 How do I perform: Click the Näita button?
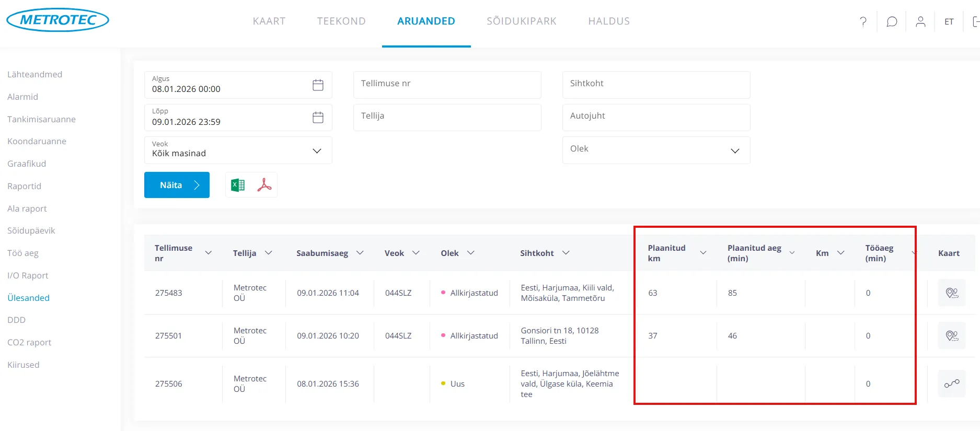click(177, 185)
